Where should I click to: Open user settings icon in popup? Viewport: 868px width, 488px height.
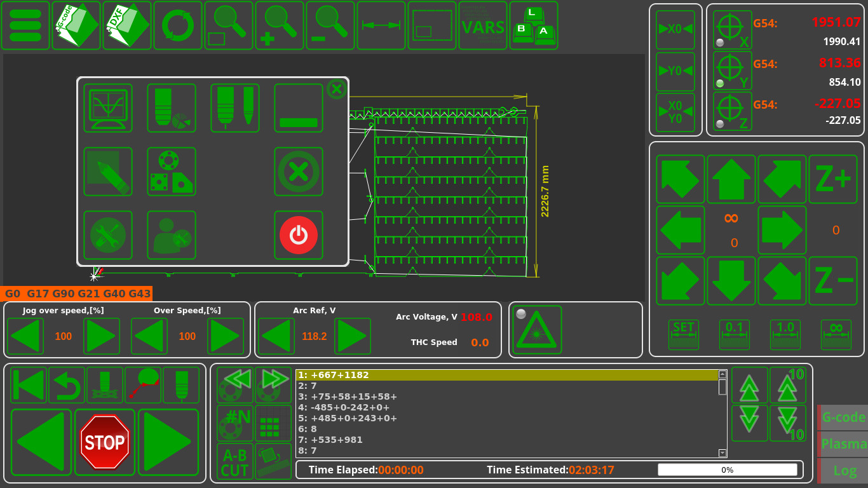click(172, 235)
